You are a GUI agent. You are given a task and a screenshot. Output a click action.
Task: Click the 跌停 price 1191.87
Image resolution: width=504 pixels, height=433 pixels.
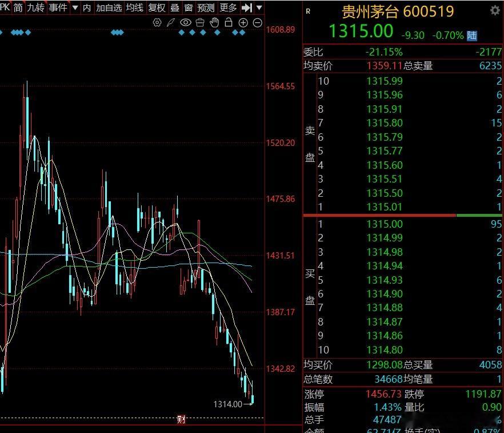(483, 394)
